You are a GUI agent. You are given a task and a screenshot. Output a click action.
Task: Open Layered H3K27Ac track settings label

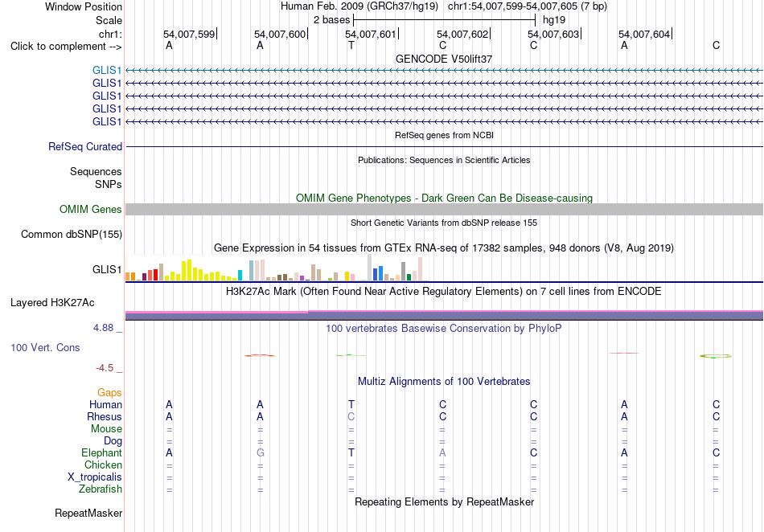click(x=52, y=303)
